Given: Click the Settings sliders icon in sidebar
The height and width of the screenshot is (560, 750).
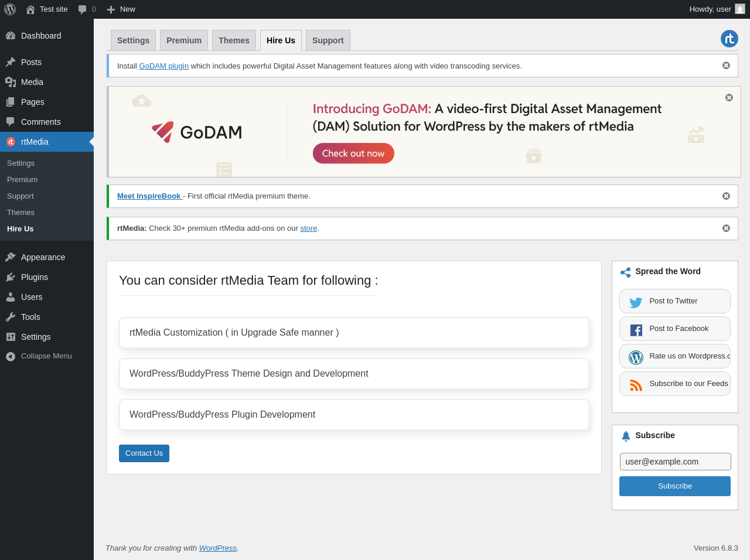Looking at the screenshot, I should (11, 337).
